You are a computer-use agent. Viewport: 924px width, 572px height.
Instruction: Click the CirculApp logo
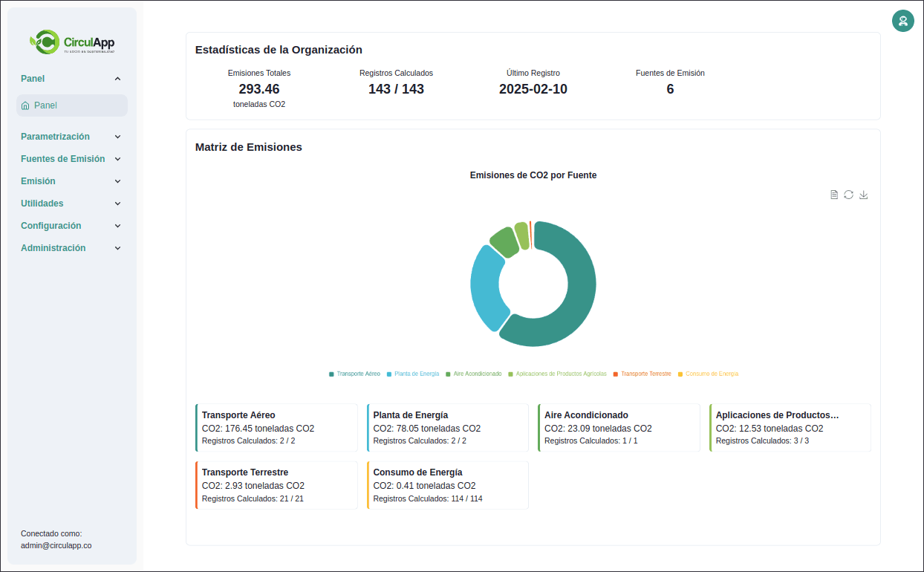pyautogui.click(x=72, y=42)
